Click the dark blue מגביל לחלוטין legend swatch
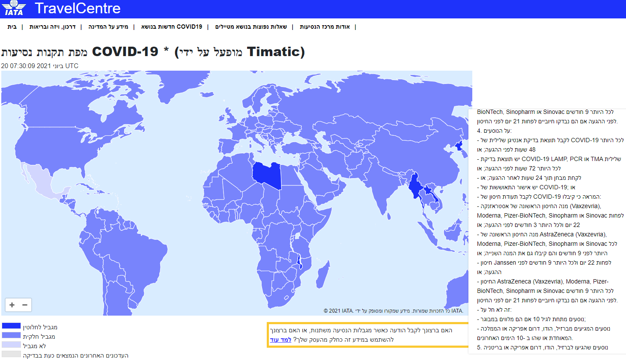Screen dimensions: 626x364 pyautogui.click(x=11, y=326)
